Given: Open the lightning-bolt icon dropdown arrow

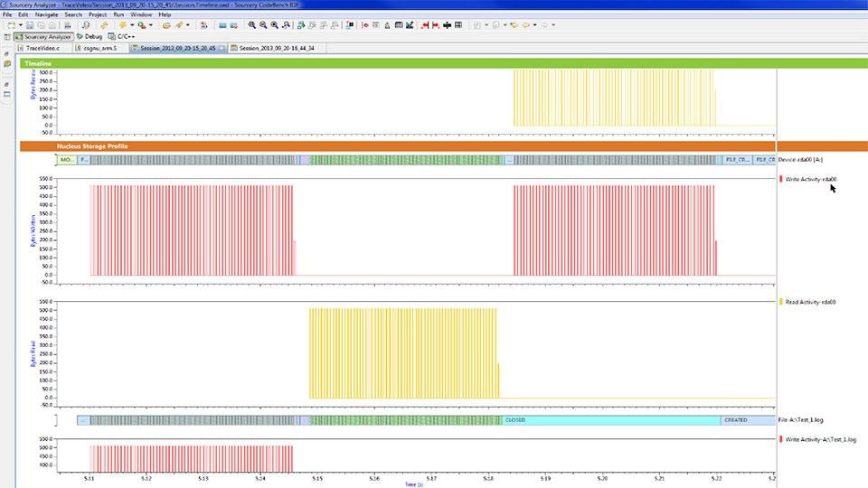Looking at the screenshot, I should tap(132, 25).
